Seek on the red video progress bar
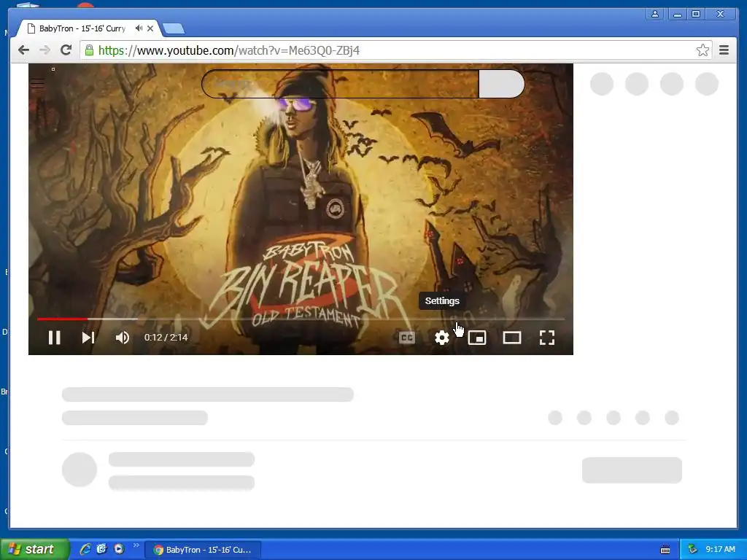 click(301, 319)
